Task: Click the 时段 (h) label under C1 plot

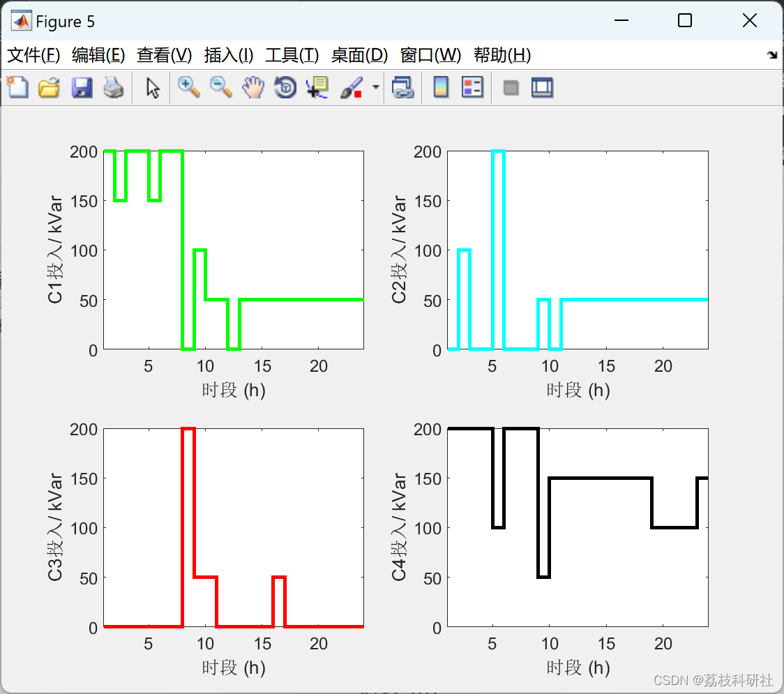Action: point(234,390)
